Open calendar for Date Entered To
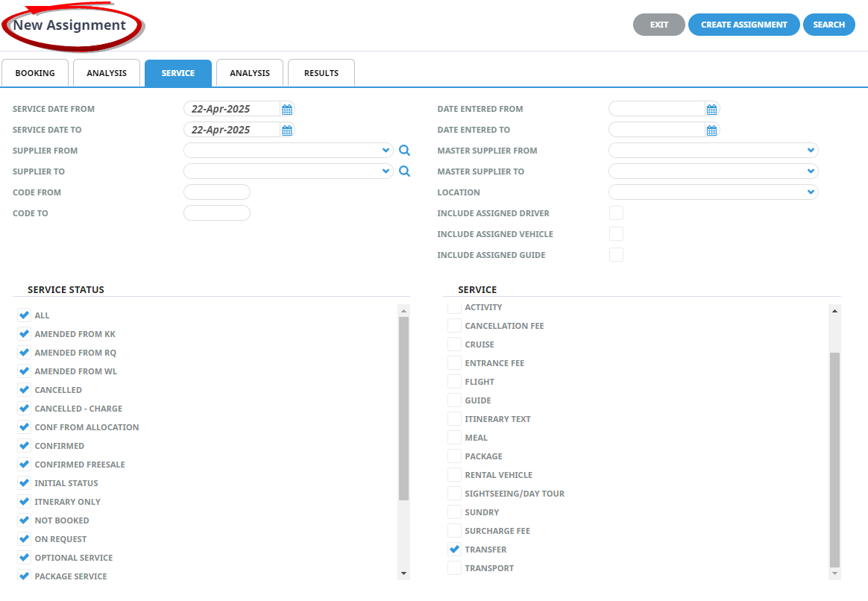 [711, 130]
